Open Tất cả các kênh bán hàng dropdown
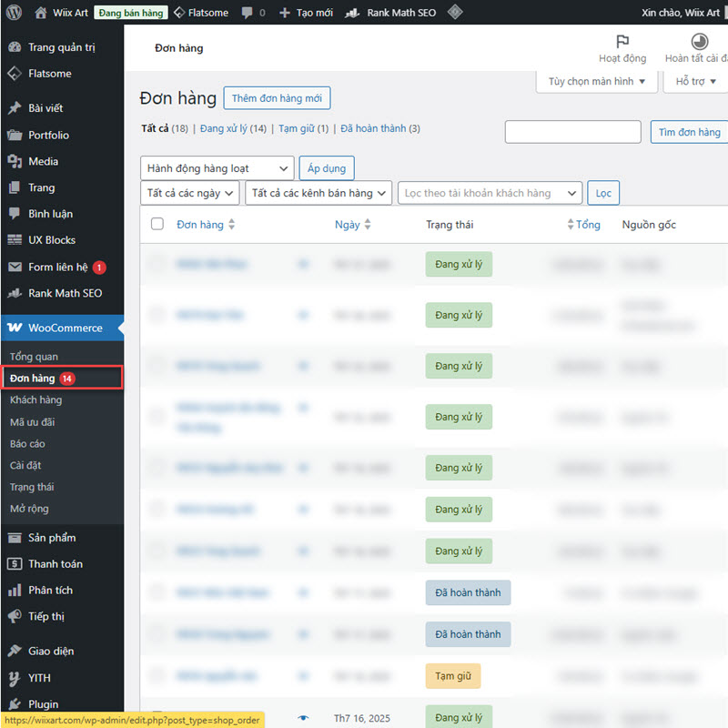 [x=318, y=193]
